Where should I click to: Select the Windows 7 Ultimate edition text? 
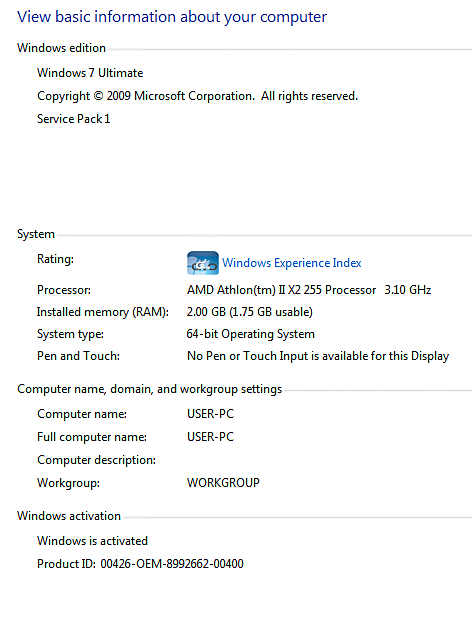[90, 73]
